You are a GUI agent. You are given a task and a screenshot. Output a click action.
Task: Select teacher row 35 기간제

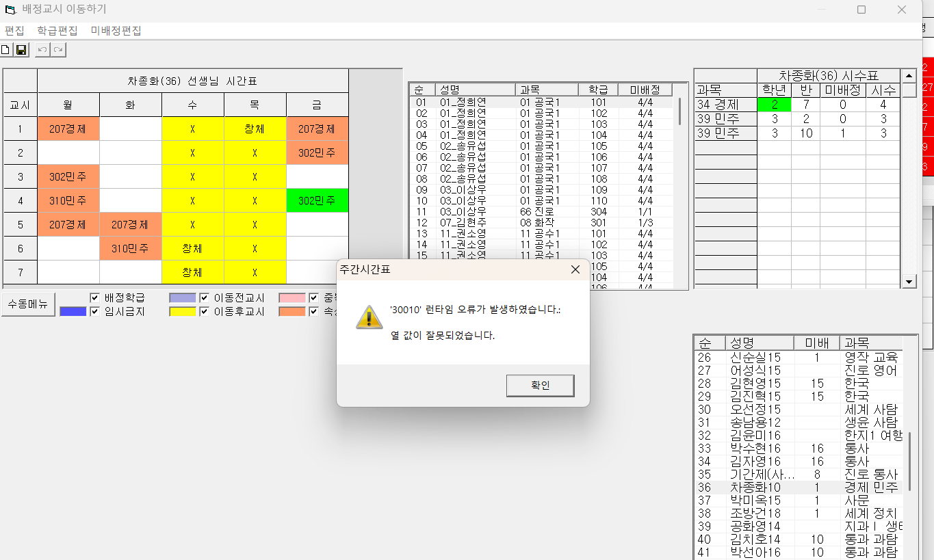pos(799,474)
